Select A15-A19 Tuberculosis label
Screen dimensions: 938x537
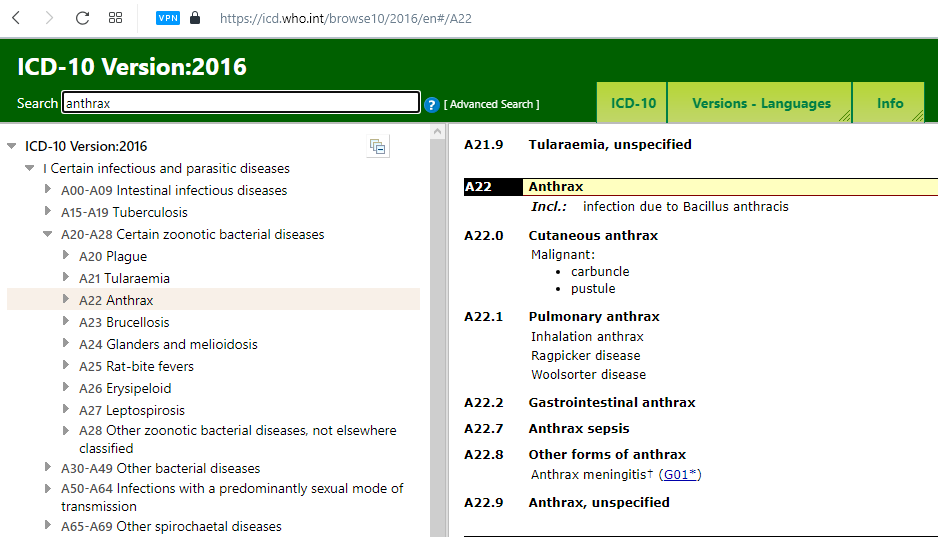[124, 212]
